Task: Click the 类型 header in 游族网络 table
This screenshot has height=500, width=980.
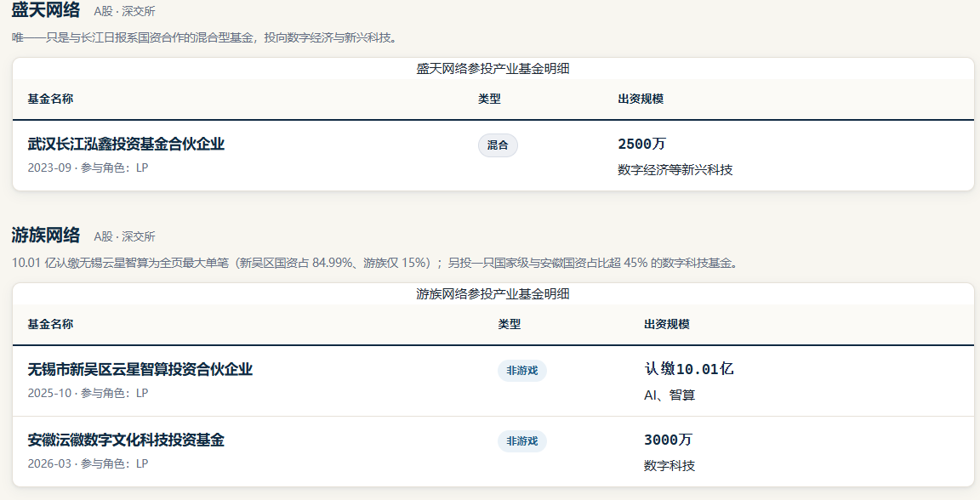Action: pyautogui.click(x=510, y=324)
